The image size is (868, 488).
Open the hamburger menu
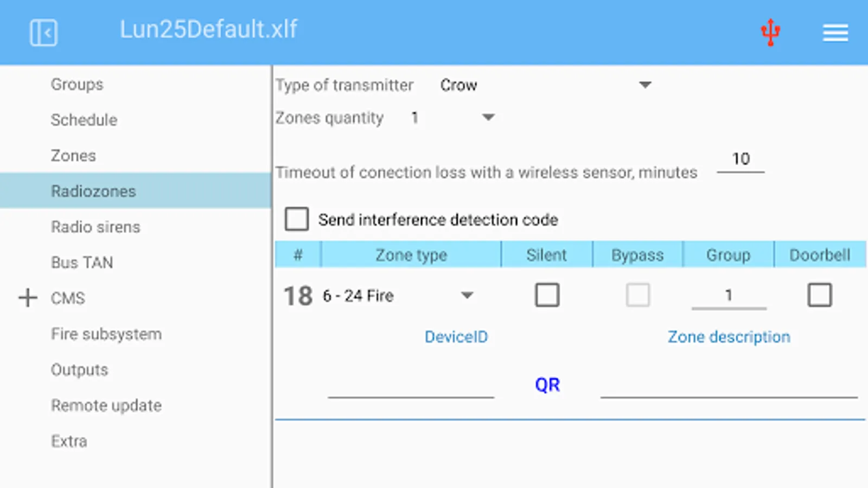pos(835,33)
